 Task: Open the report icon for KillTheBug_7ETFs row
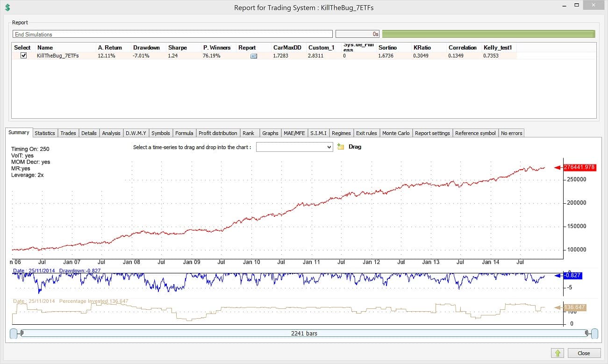(254, 56)
